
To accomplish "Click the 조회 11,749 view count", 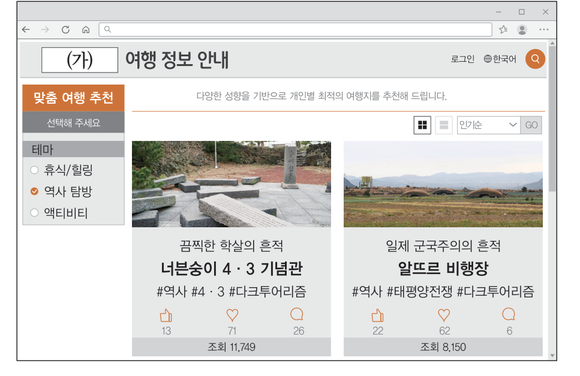I will click(232, 347).
